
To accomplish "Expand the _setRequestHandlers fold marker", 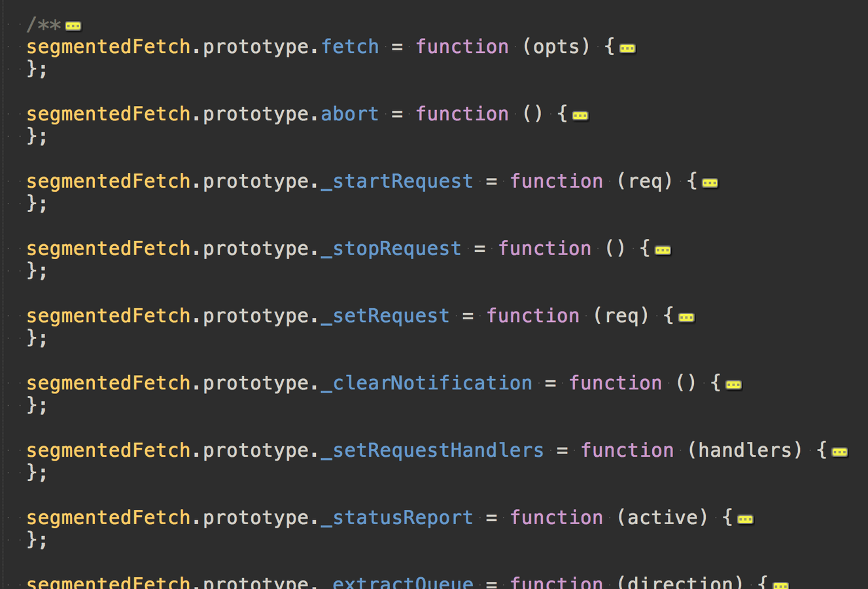I will [x=839, y=452].
